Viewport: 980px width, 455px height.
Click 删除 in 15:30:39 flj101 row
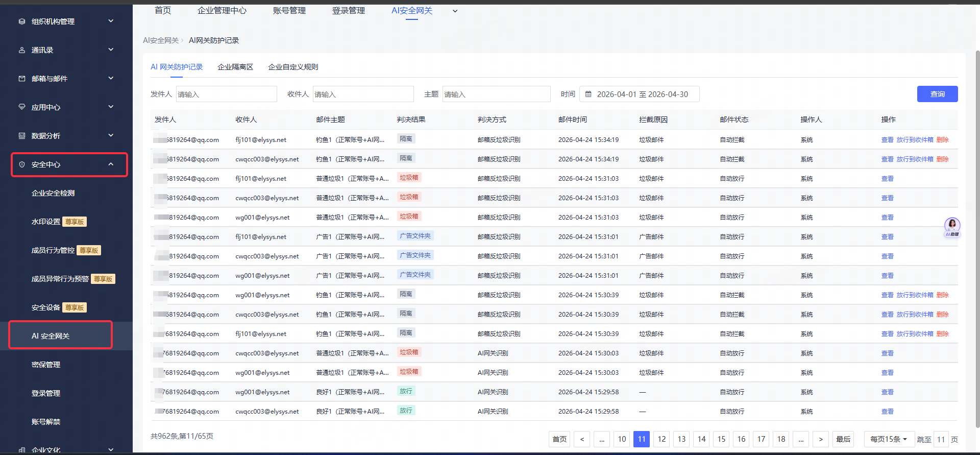943,333
